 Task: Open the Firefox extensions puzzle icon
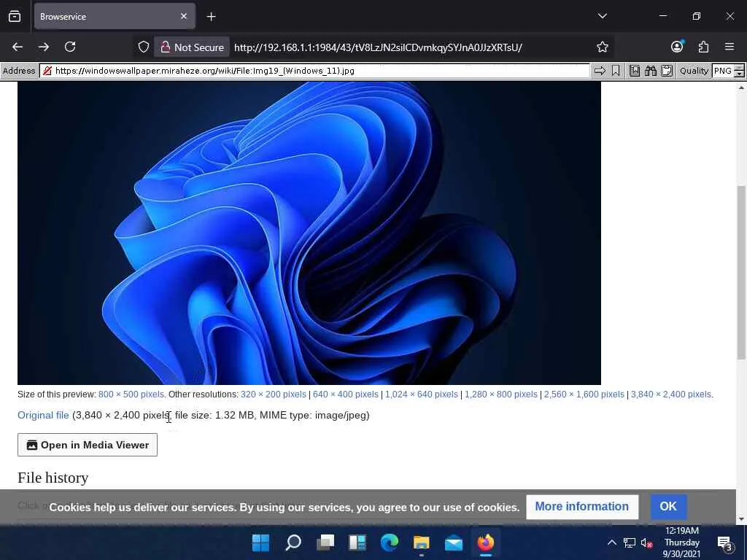coord(704,47)
